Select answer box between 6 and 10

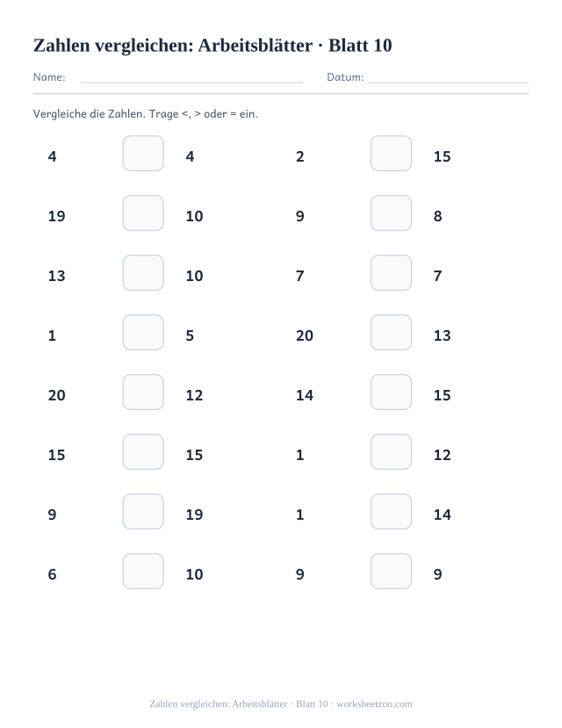(x=143, y=571)
